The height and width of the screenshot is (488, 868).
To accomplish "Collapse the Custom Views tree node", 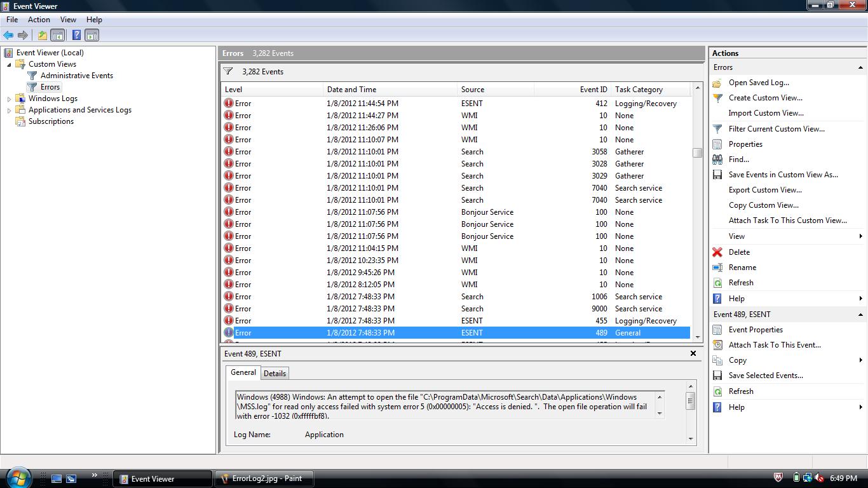I will tap(9, 64).
